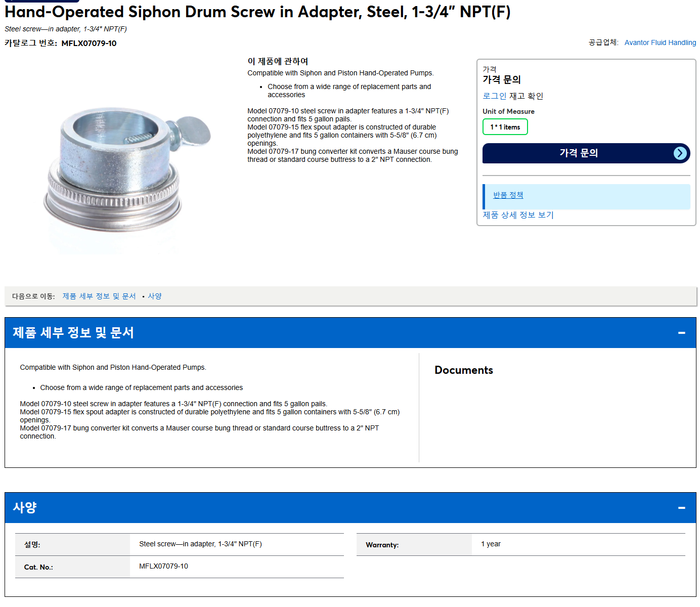This screenshot has height=607, width=700.
Task: Click the Unit of Measure label
Action: (508, 111)
